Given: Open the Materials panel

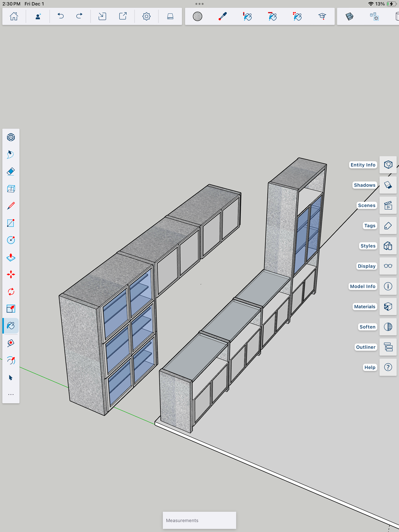Looking at the screenshot, I should 388,307.
